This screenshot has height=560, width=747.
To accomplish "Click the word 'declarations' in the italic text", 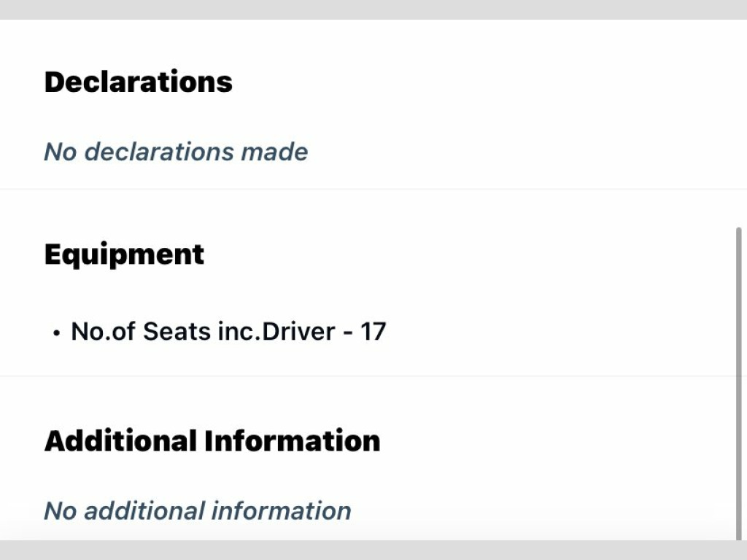I will tap(159, 152).
